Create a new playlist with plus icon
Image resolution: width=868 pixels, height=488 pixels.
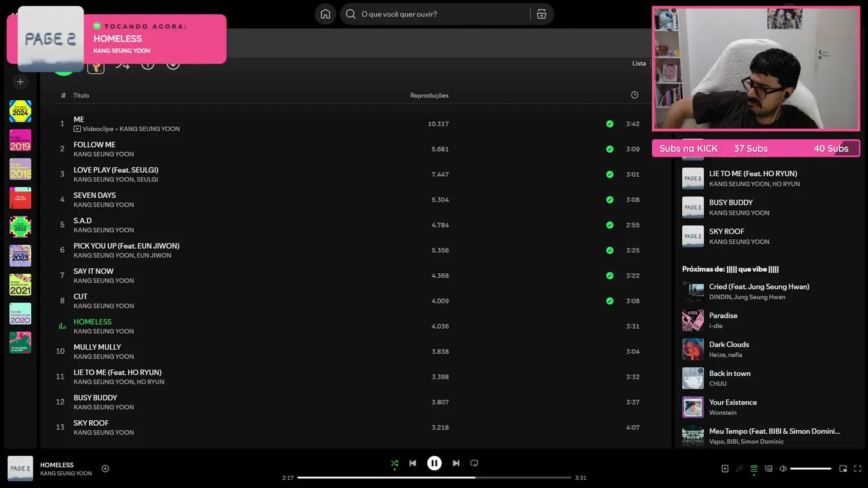[20, 82]
